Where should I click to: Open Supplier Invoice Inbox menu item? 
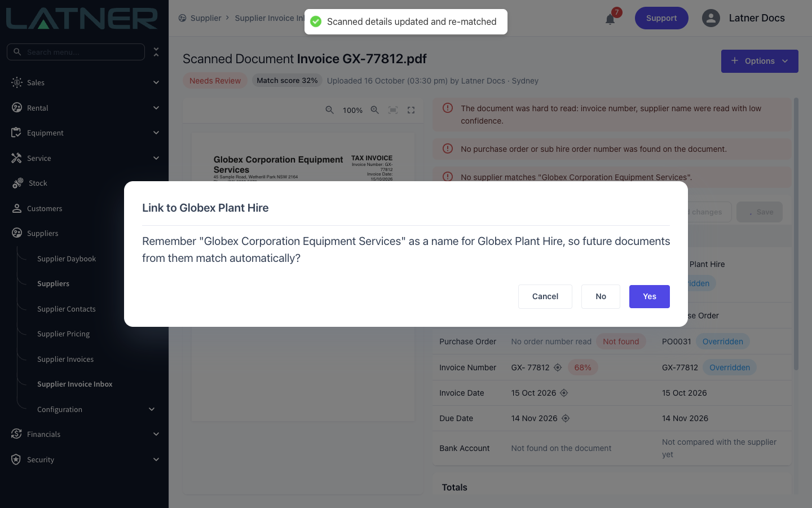[75, 384]
